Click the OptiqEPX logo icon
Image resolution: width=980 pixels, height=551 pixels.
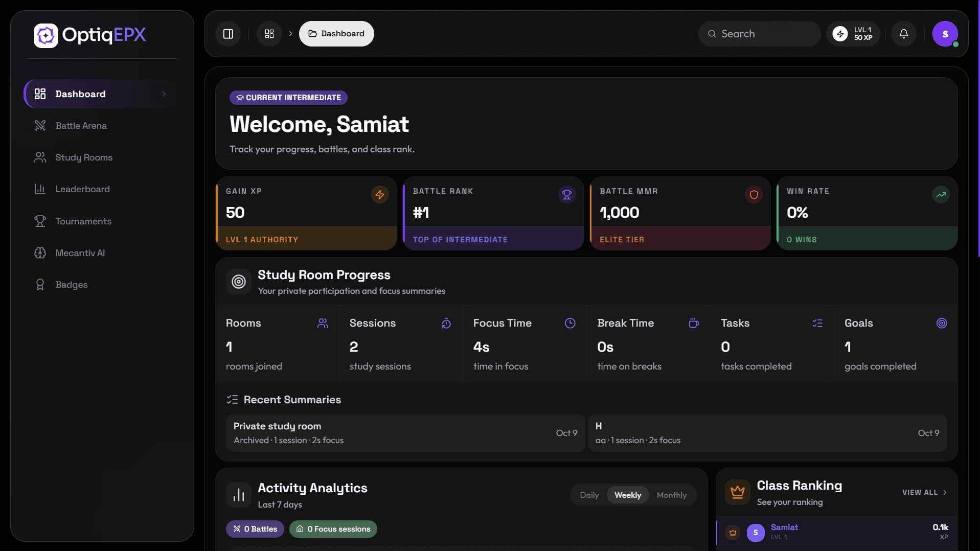tap(46, 35)
